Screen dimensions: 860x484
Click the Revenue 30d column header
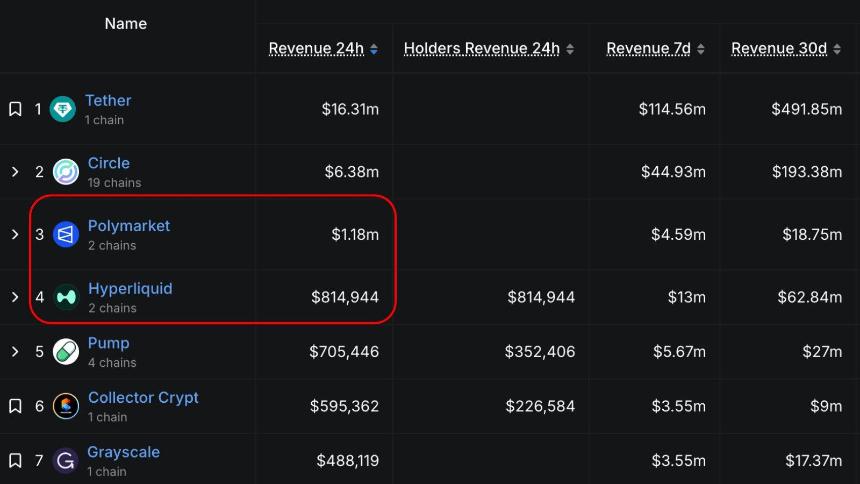(779, 49)
